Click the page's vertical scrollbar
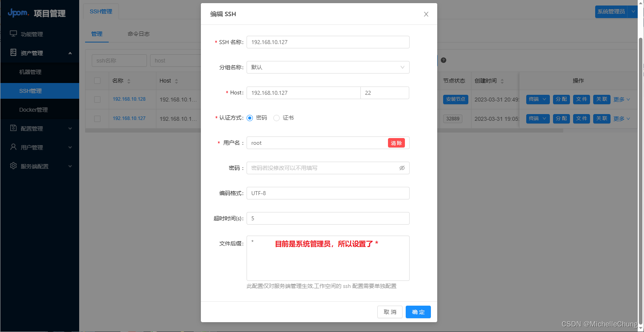This screenshot has width=644, height=332. pos(640,181)
